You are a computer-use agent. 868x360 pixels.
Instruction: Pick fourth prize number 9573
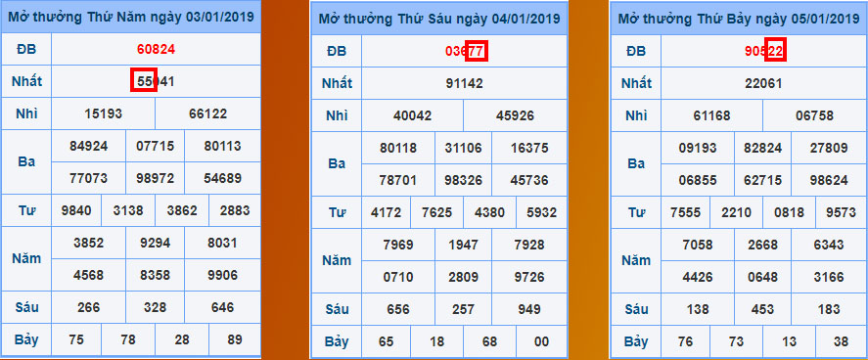(841, 212)
